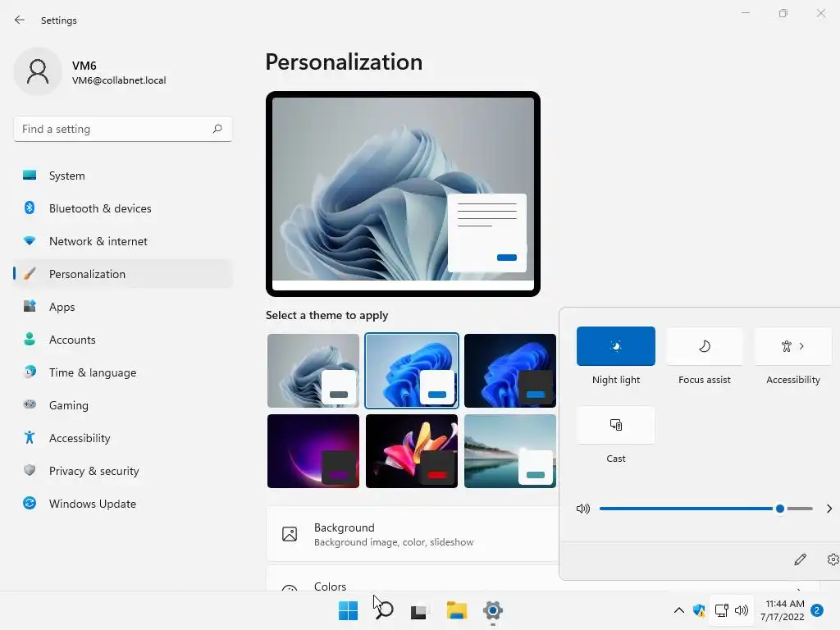The width and height of the screenshot is (840, 630).
Task: Open Apps settings category
Action: 123,307
